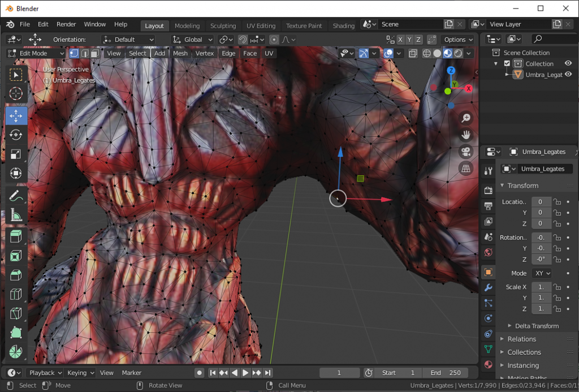Viewport: 579px width, 392px height.
Task: Toggle X-Ray mode in the viewport header
Action: pos(413,53)
